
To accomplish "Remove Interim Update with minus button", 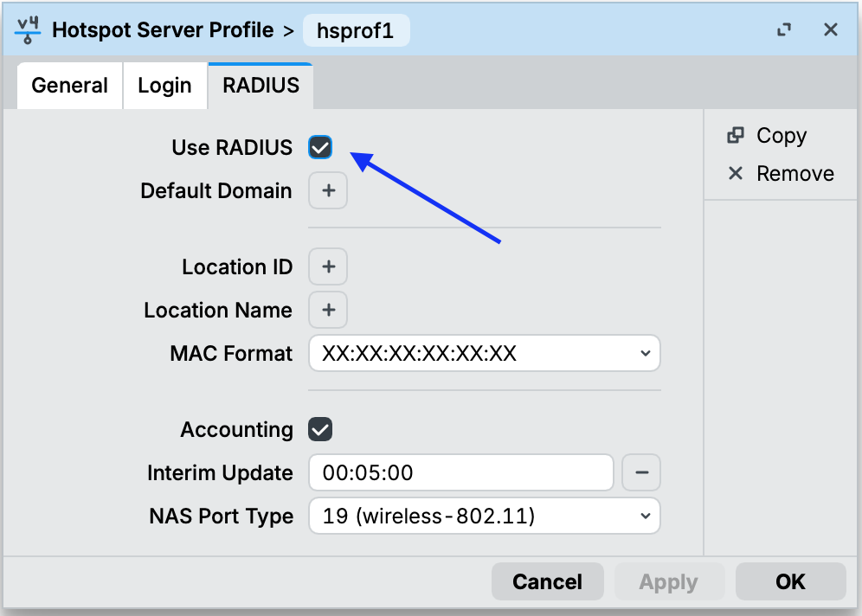I will pos(641,472).
